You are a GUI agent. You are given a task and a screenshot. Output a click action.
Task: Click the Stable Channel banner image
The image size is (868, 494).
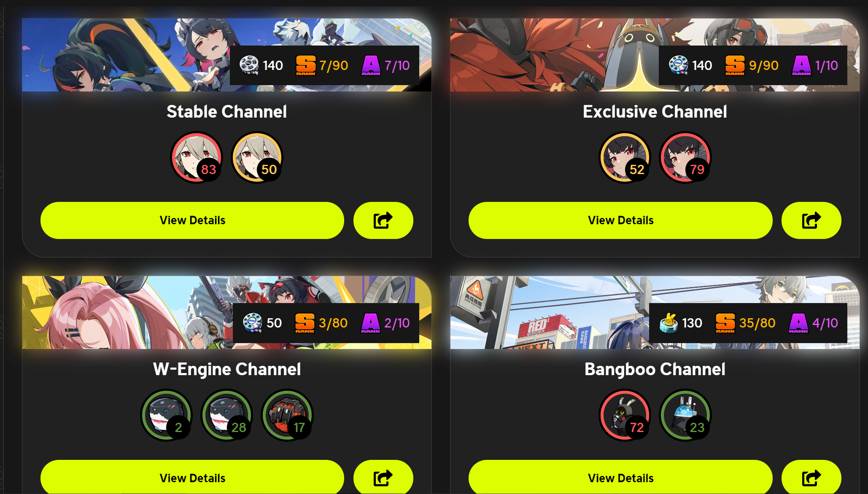click(127, 55)
